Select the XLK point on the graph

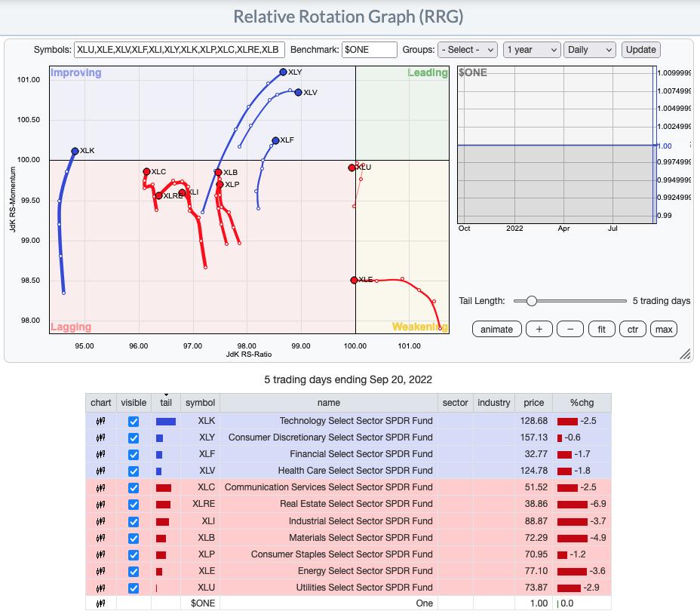tap(75, 152)
